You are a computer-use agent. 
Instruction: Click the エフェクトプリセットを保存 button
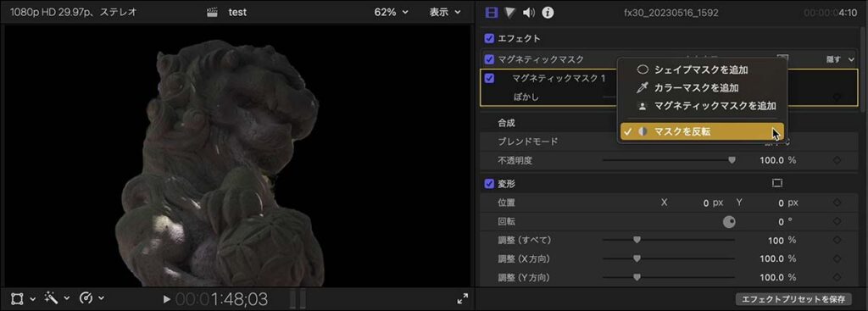pyautogui.click(x=793, y=299)
